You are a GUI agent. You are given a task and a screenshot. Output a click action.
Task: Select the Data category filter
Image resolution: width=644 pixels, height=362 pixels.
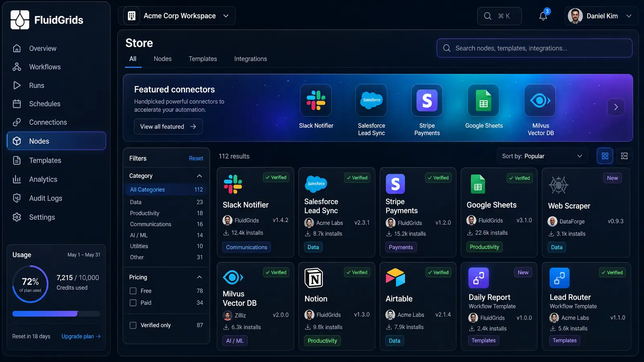pos(166,202)
